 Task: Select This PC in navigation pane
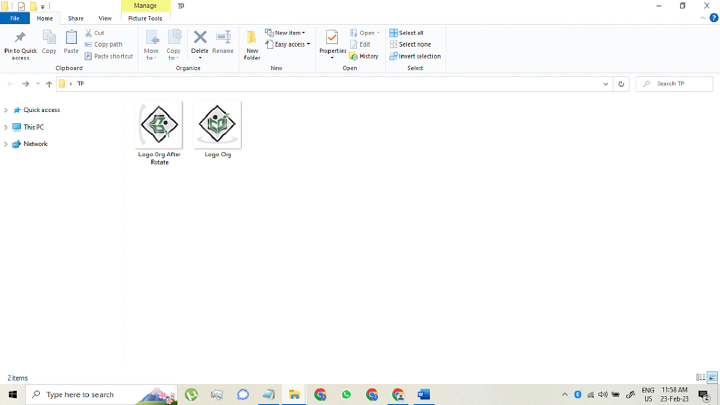(x=28, y=127)
